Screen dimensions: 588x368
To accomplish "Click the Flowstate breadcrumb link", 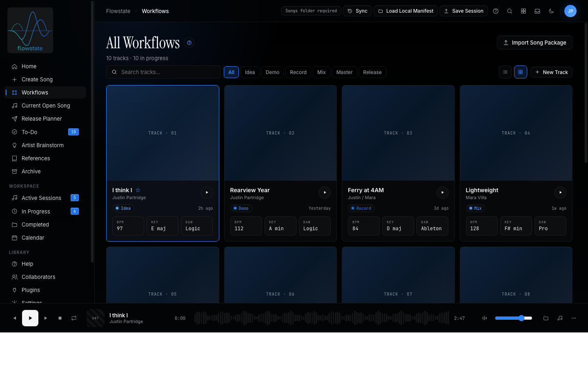I will (118, 11).
